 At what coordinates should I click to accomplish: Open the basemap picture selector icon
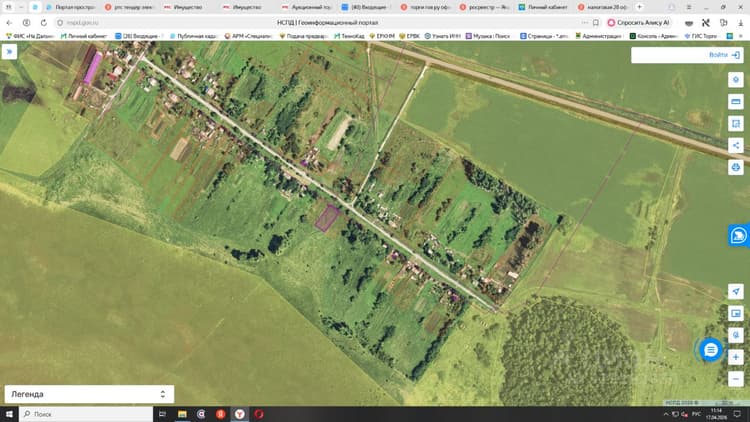tap(736, 313)
